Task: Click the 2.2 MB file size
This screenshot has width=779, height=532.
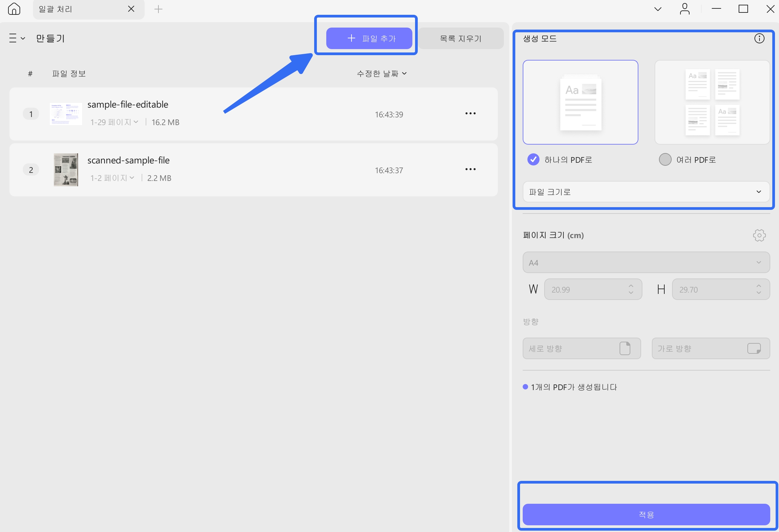Action: (x=159, y=178)
